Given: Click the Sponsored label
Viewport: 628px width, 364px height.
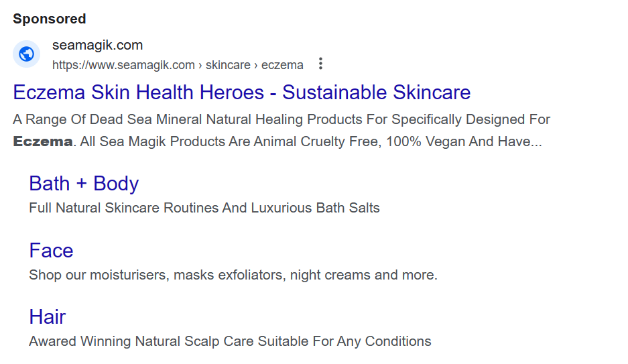Looking at the screenshot, I should coord(50,19).
